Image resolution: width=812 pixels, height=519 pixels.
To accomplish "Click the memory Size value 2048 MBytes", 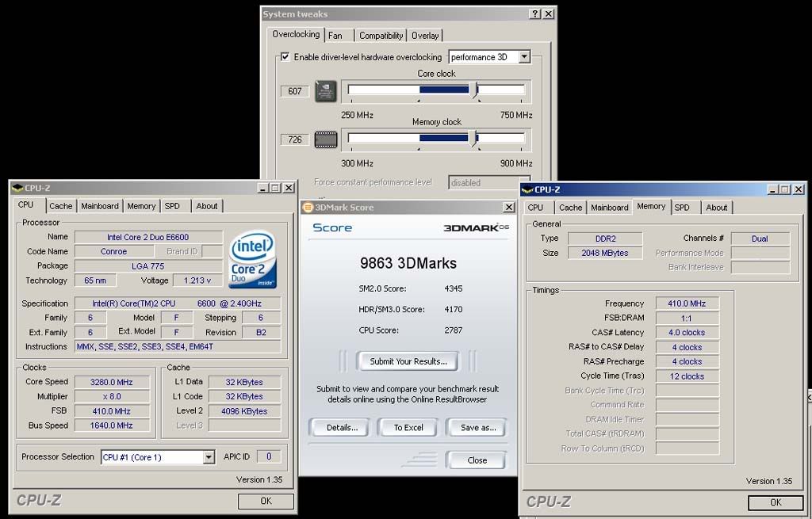I will 605,253.
